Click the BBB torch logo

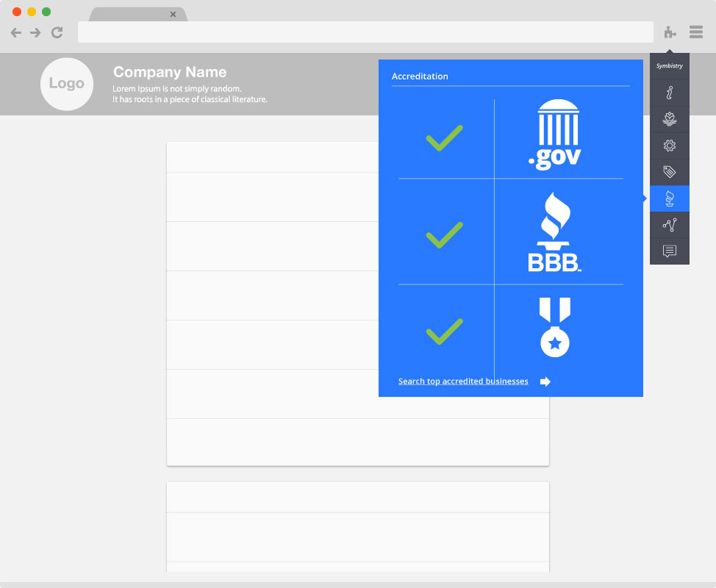pos(554,232)
